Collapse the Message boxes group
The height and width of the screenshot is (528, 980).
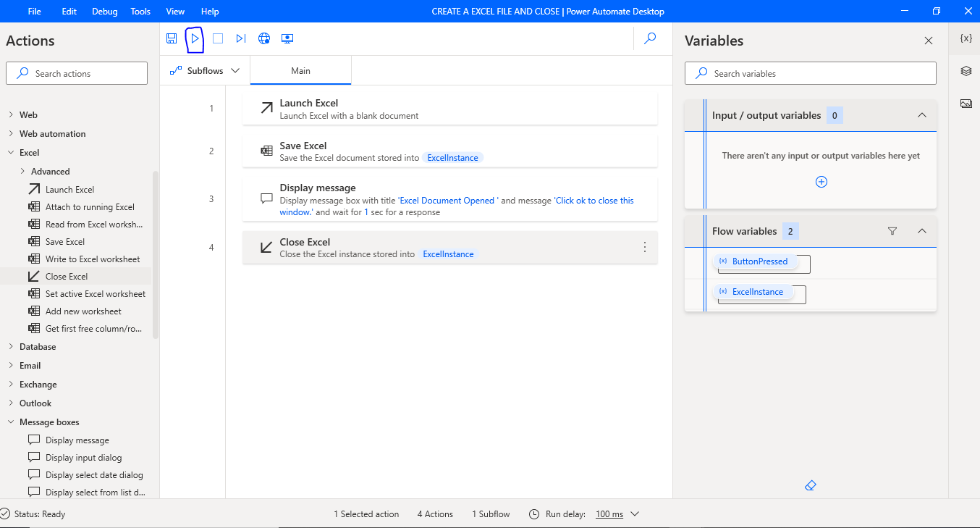tap(11, 422)
